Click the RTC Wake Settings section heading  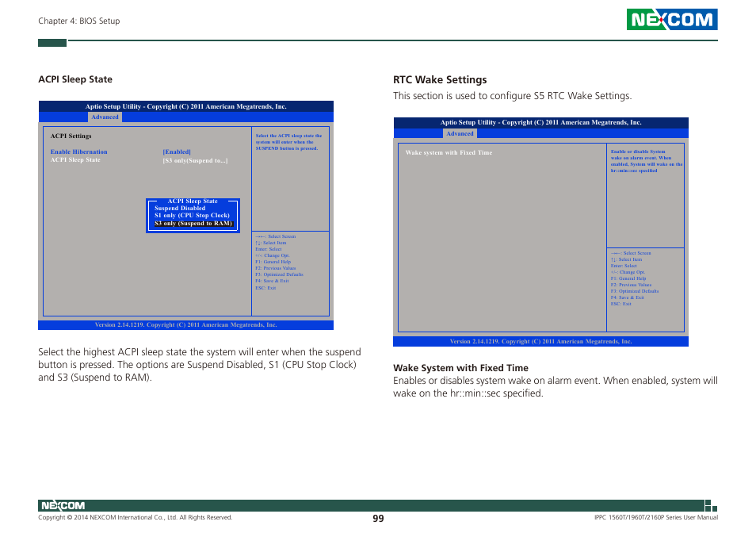click(440, 79)
